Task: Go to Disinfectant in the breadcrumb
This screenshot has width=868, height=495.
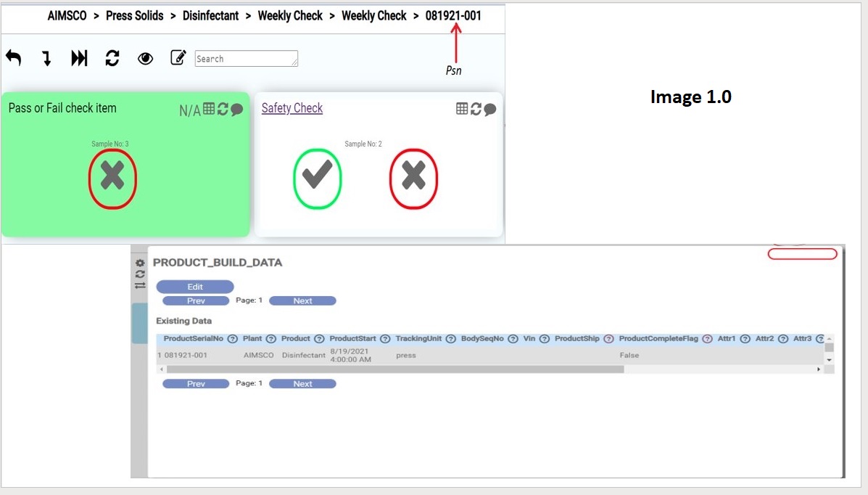Action: [x=210, y=16]
